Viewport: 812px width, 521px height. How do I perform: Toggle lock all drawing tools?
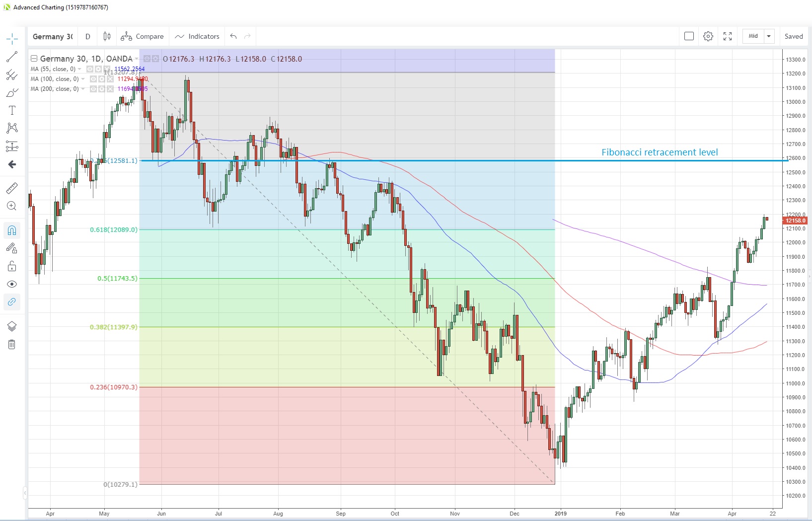[x=12, y=266]
